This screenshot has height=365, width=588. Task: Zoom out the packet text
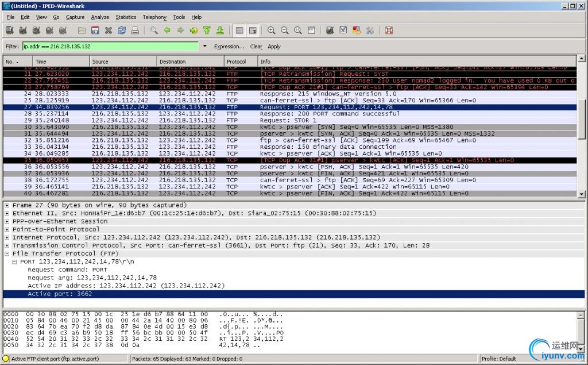pos(285,30)
